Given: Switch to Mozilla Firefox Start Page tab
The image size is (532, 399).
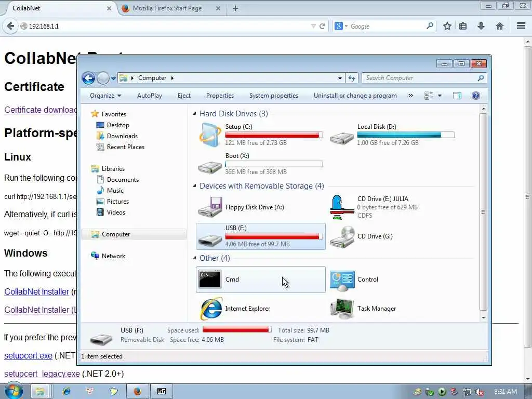Looking at the screenshot, I should coord(167,8).
